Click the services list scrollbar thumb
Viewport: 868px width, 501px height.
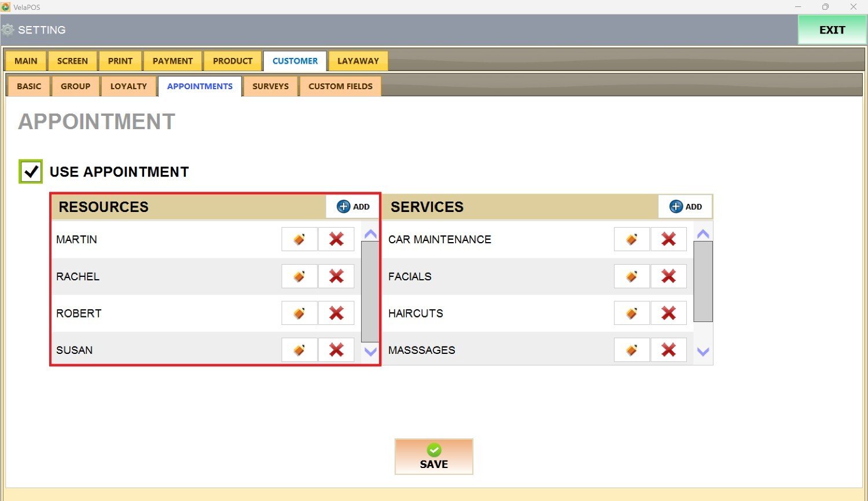[703, 281]
